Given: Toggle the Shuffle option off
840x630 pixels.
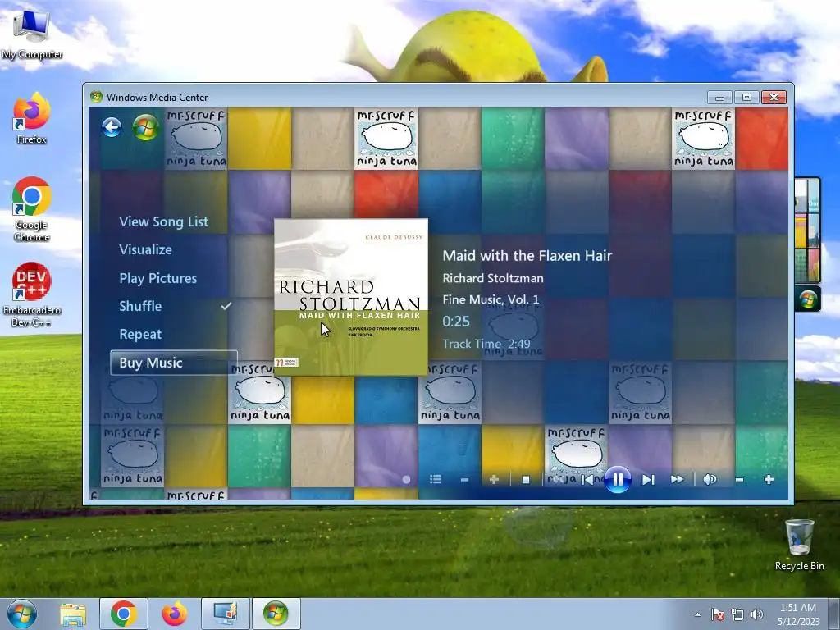Looking at the screenshot, I should [140, 306].
